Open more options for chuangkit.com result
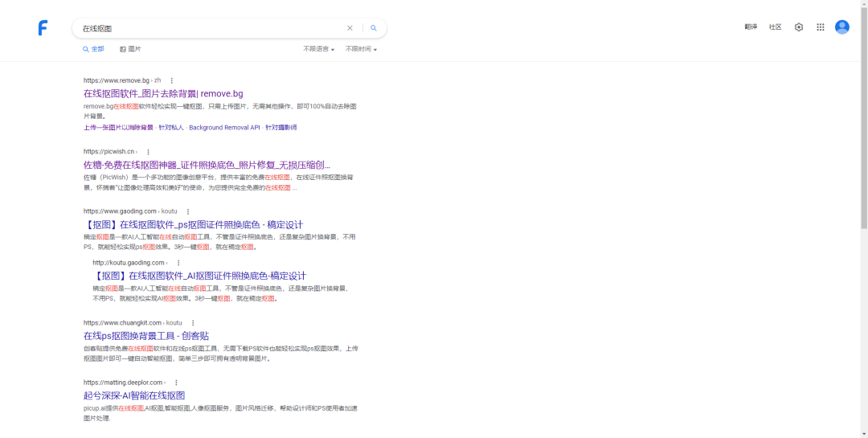The width and height of the screenshot is (868, 438). (x=193, y=323)
